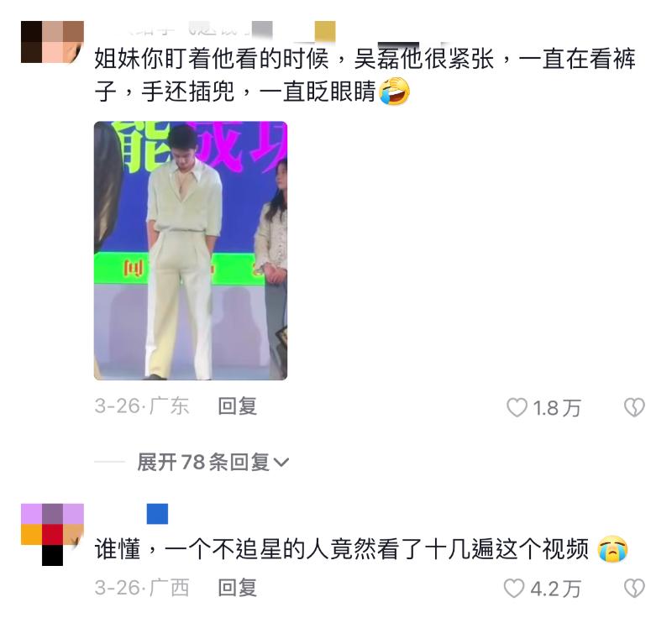The height and width of the screenshot is (618, 672).
Task: Tap the 3-26·广东 timestamp
Action: (x=142, y=406)
